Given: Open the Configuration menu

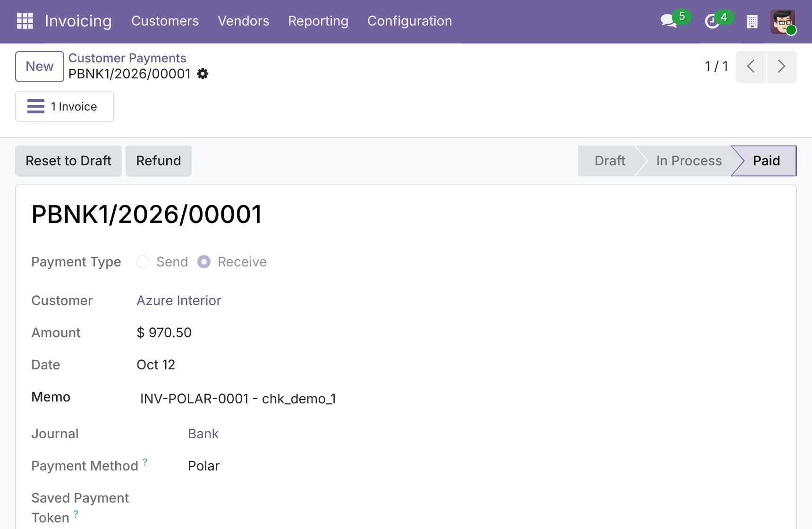Looking at the screenshot, I should point(410,21).
